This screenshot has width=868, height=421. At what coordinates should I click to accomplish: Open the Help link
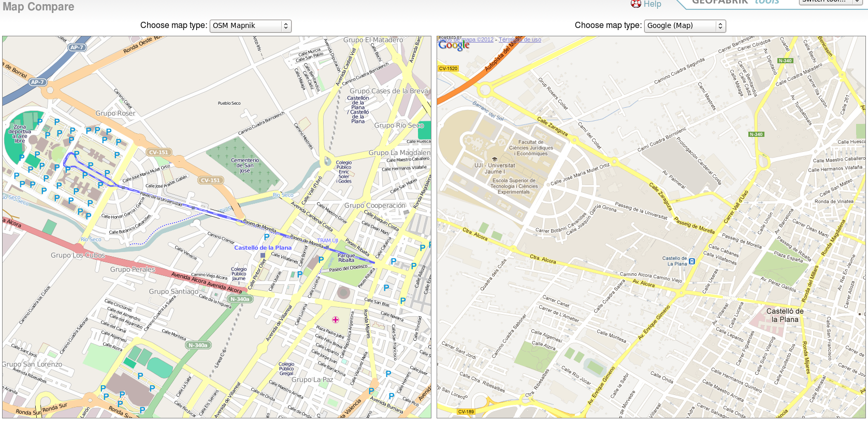point(652,4)
